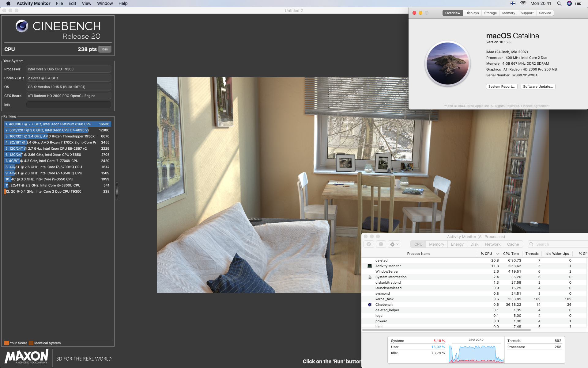Switch to the Memory tab in Activity Monitor
The image size is (588, 368).
[x=436, y=244]
